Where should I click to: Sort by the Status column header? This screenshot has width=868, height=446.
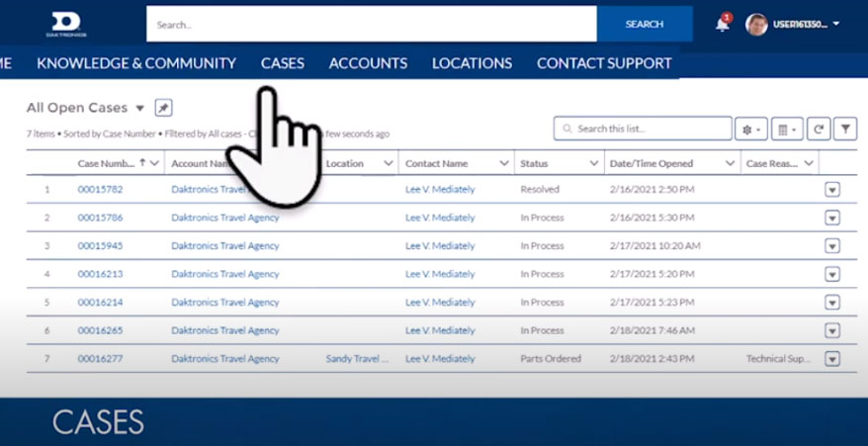[x=534, y=163]
